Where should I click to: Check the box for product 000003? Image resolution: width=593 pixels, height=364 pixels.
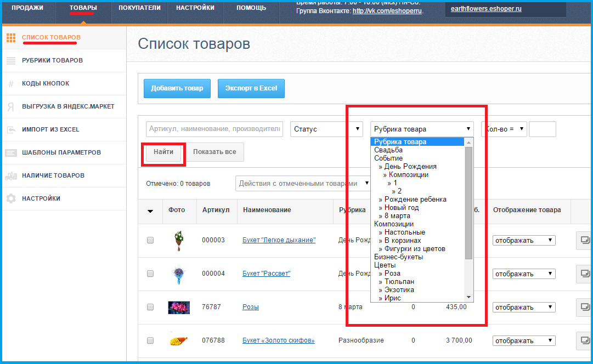point(150,240)
